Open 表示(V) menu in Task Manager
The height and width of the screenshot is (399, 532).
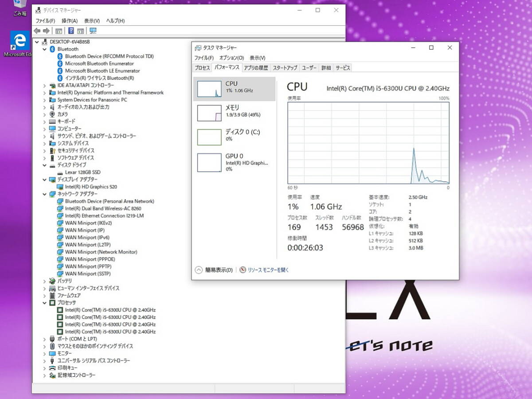tap(257, 58)
